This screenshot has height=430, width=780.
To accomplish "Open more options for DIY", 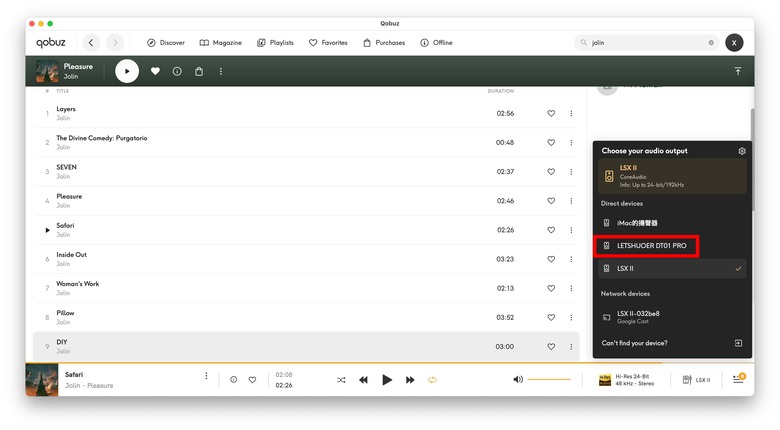I will click(571, 346).
